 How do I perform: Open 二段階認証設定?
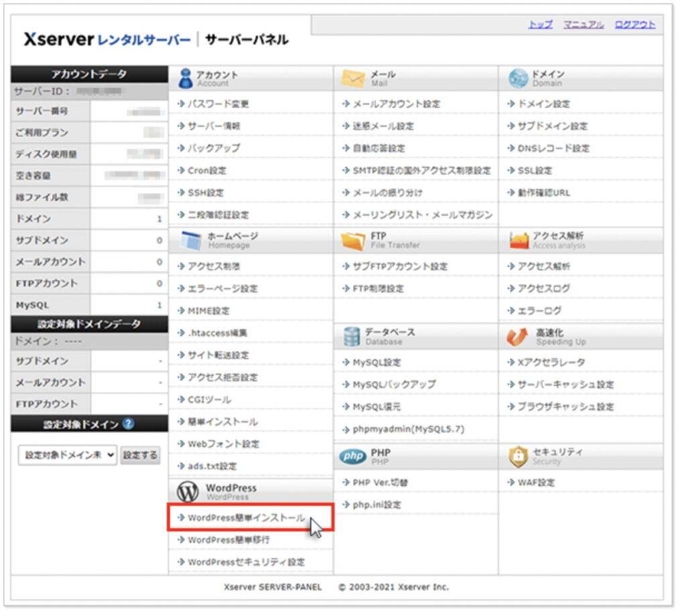(218, 215)
